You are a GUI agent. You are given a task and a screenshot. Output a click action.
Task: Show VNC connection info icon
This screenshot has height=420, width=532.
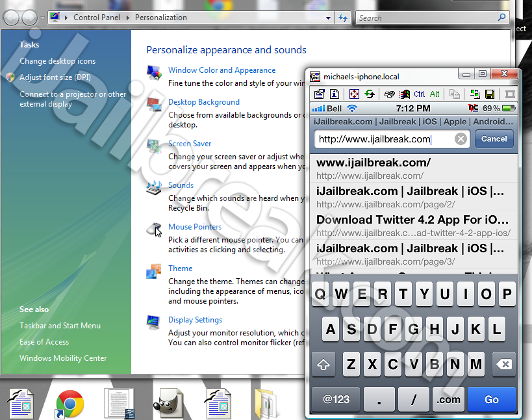[x=335, y=94]
